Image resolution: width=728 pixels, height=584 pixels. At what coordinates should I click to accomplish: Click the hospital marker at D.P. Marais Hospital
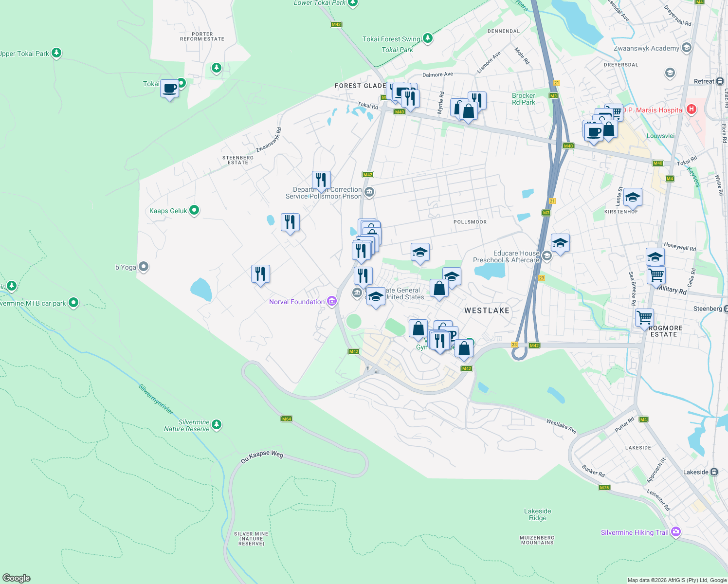pos(691,110)
